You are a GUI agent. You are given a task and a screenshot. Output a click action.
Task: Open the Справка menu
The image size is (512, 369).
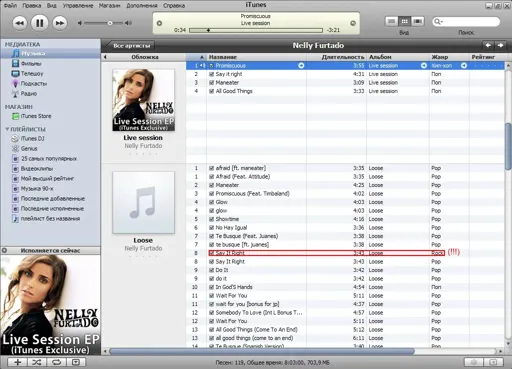click(x=174, y=5)
